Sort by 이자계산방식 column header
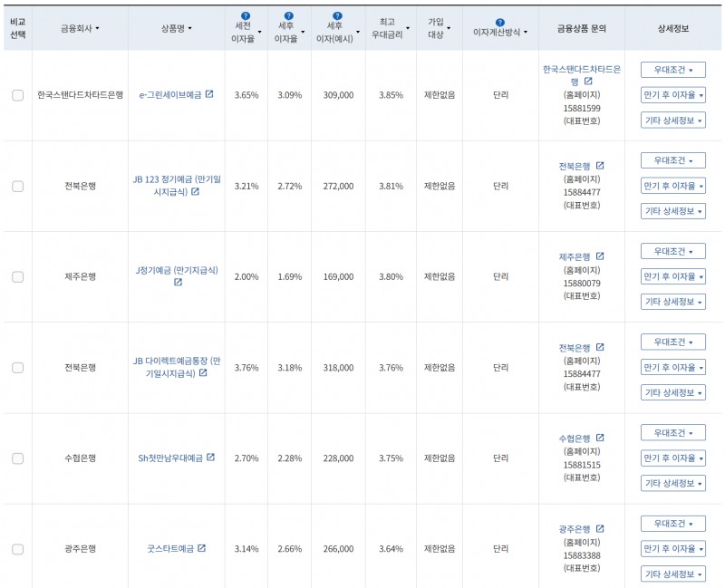Image resolution: width=725 pixels, height=588 pixels. coord(500,32)
